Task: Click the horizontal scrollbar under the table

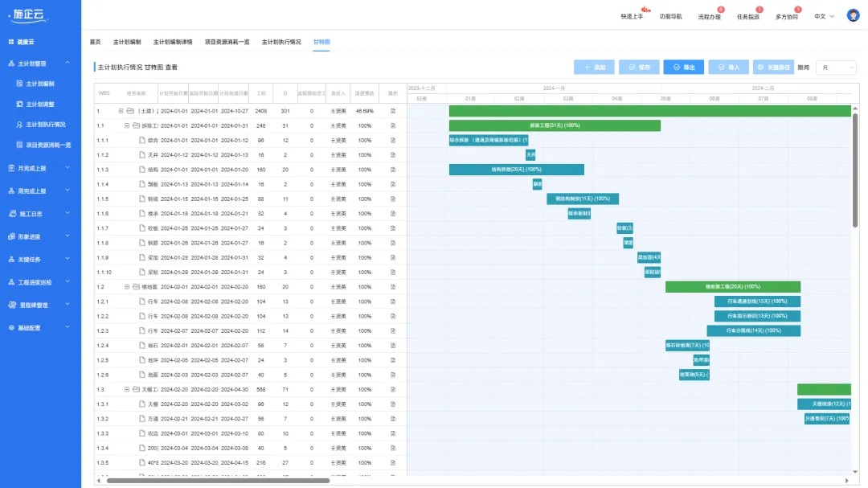Action: tap(217, 481)
